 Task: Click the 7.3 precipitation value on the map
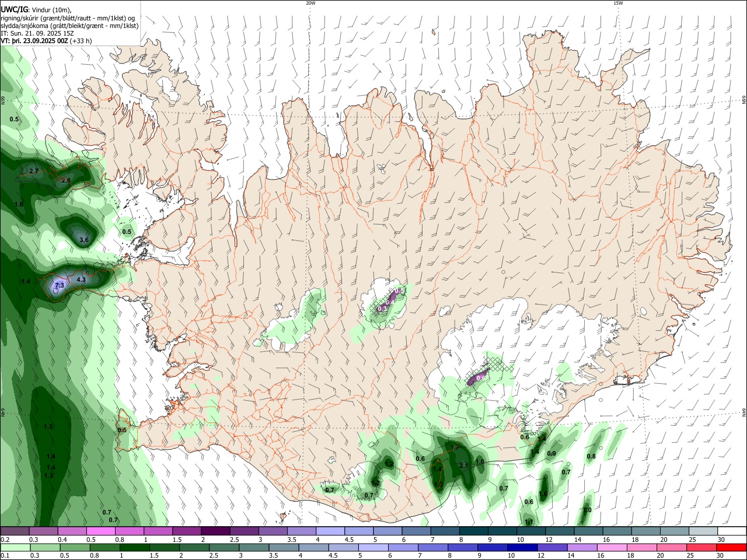coord(59,285)
